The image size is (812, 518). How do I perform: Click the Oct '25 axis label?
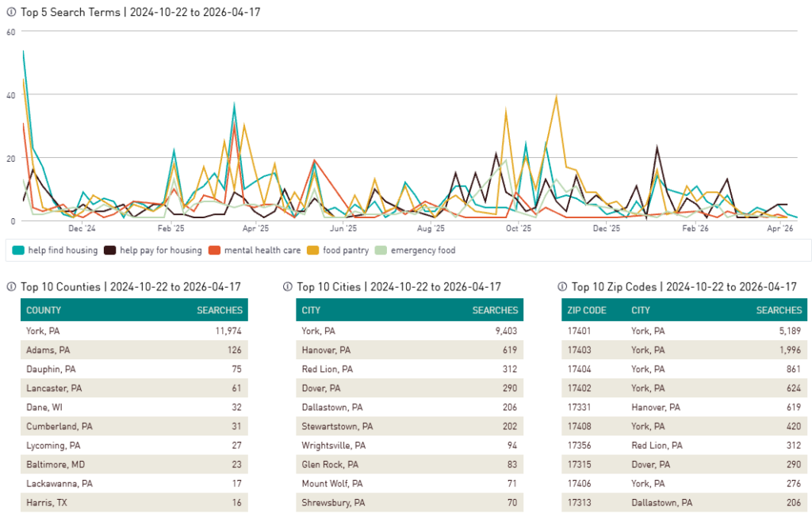518,229
